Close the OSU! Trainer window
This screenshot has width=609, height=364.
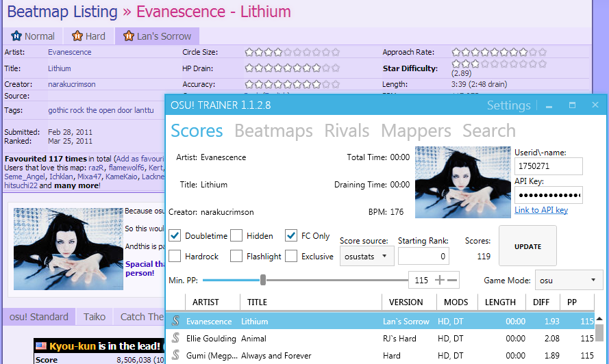[x=595, y=105]
